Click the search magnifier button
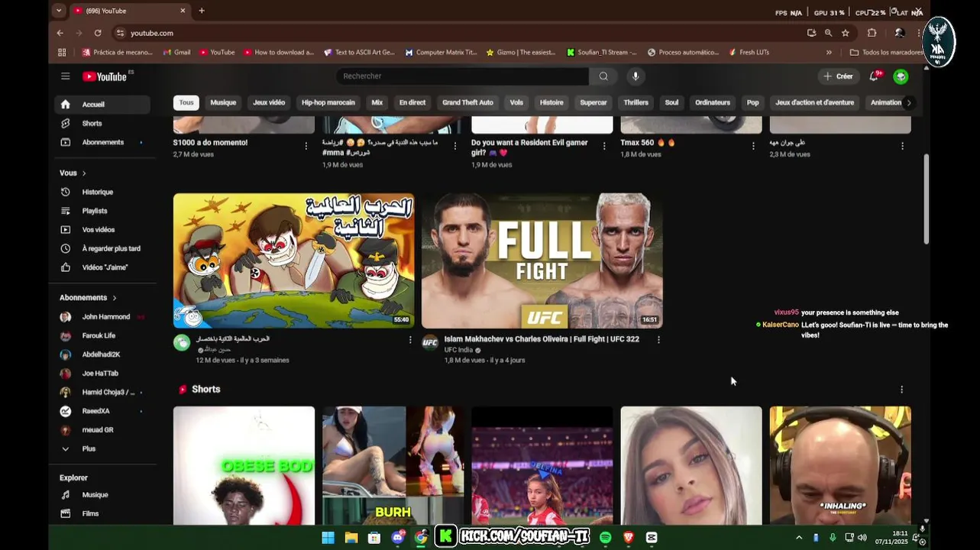This screenshot has height=550, width=980. click(603, 76)
